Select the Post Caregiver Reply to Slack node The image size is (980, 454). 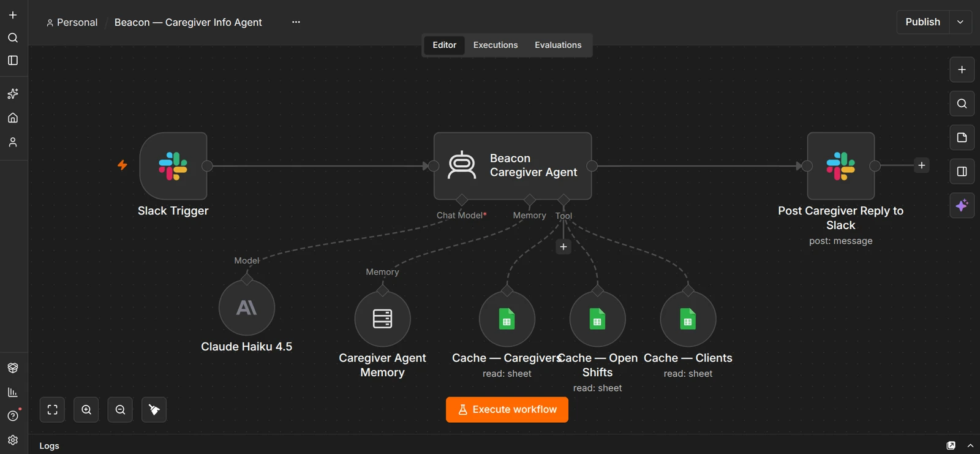pos(841,165)
